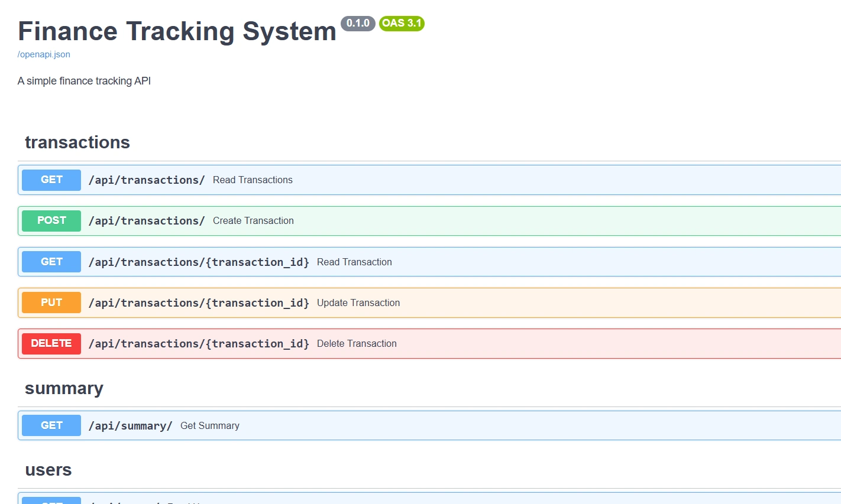The image size is (841, 504).
Task: Click the Create Transaction summary label
Action: click(253, 221)
